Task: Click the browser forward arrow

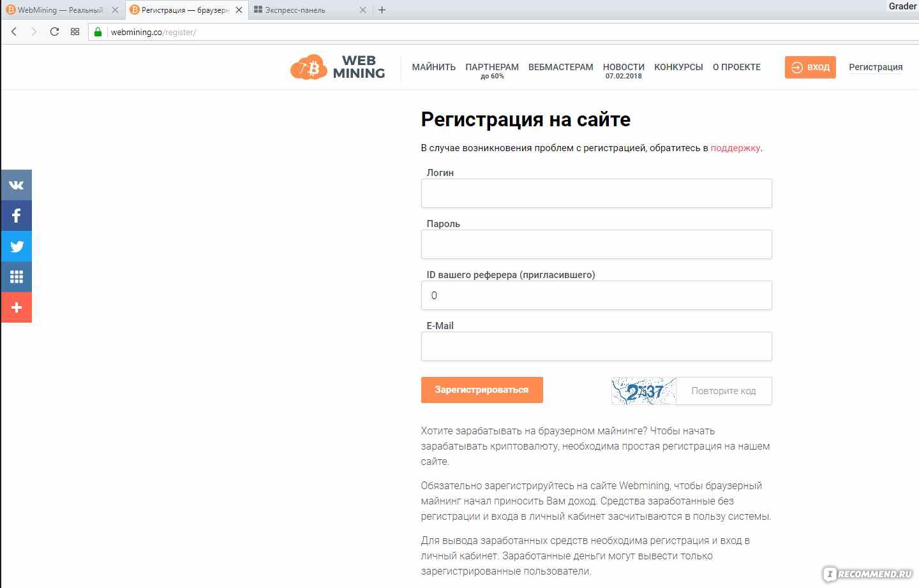Action: tap(34, 32)
